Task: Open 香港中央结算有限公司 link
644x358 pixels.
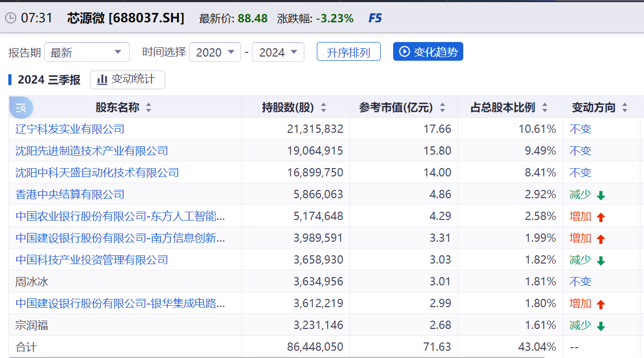Action: (70, 194)
